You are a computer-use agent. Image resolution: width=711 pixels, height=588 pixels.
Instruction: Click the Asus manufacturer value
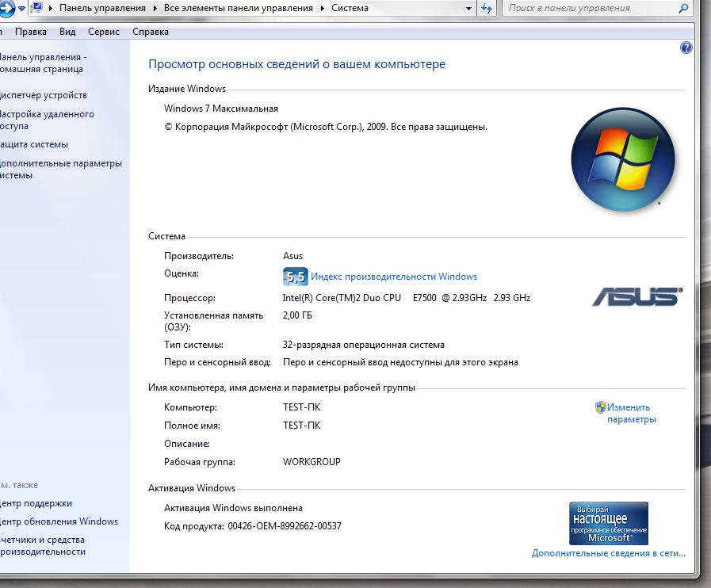click(x=292, y=256)
